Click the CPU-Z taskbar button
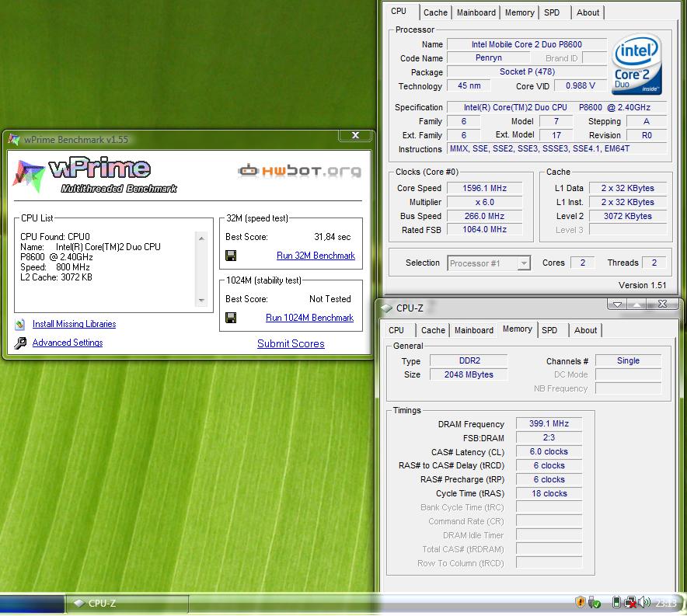 pyautogui.click(x=127, y=604)
